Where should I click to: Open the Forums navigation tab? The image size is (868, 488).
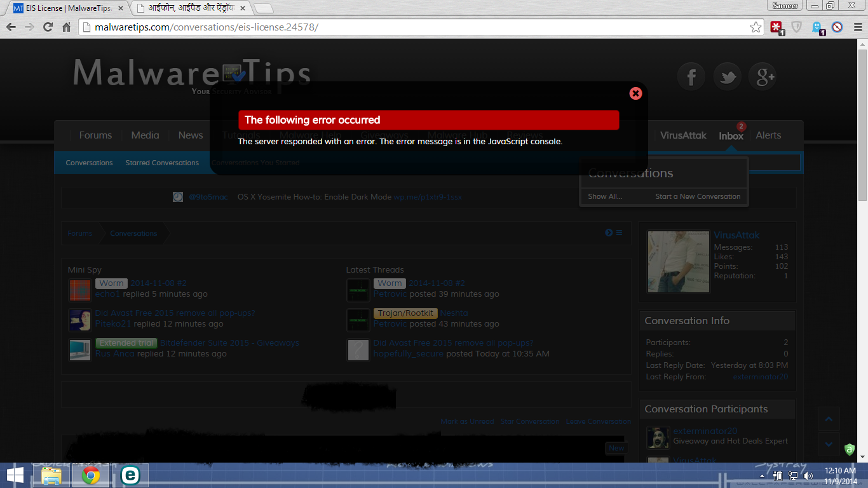95,135
